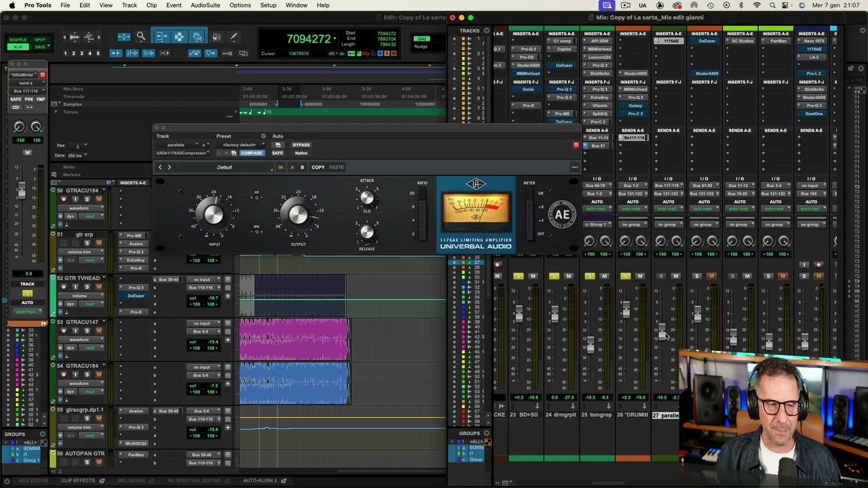868x488 pixels.
Task: Go to the previous plug-in preset arrow
Action: click(160, 167)
